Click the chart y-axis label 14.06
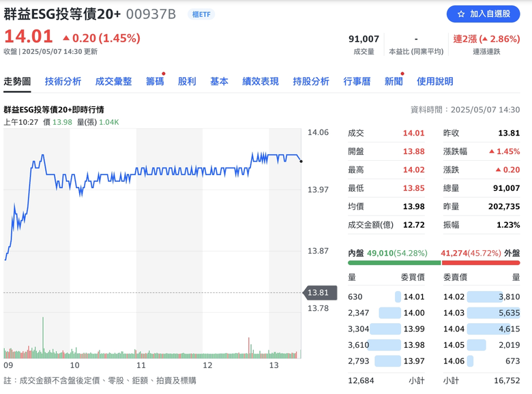Image resolution: width=532 pixels, height=394 pixels. 318,132
